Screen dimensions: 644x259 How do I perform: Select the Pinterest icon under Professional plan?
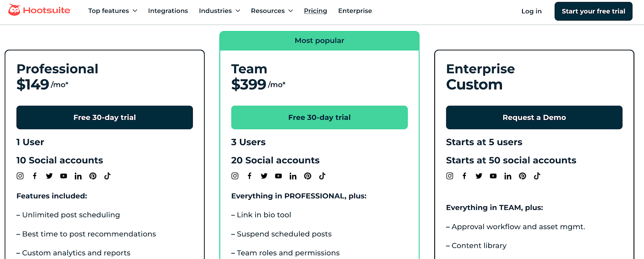(93, 176)
